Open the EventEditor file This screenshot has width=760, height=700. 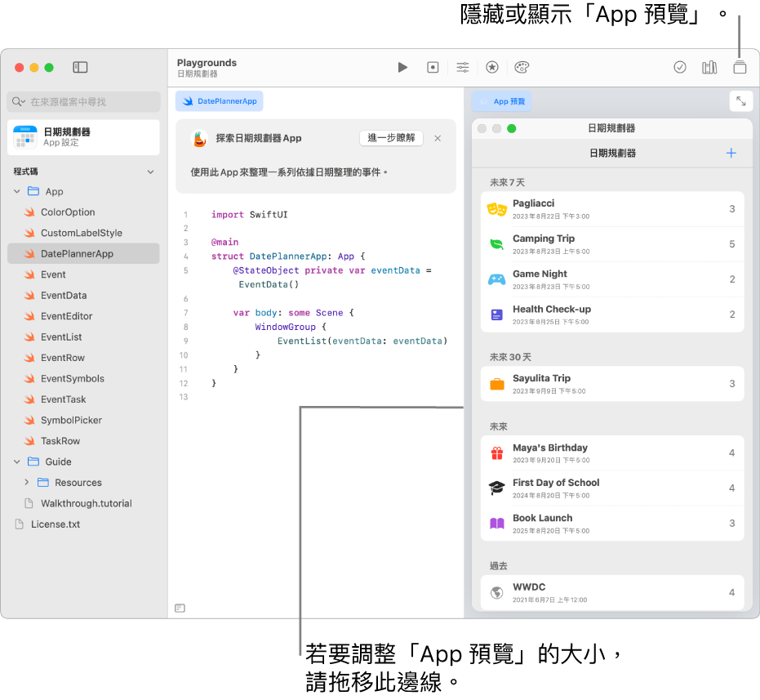pos(83,316)
